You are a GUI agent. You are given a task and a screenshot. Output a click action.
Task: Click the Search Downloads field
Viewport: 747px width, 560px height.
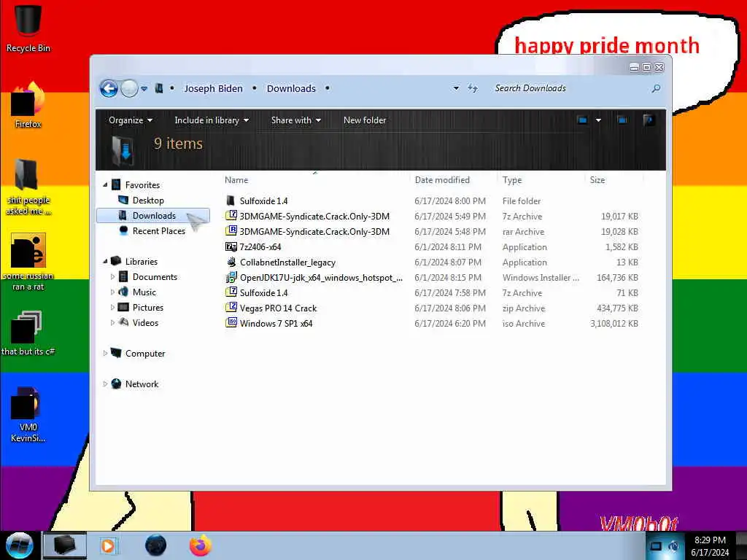570,88
